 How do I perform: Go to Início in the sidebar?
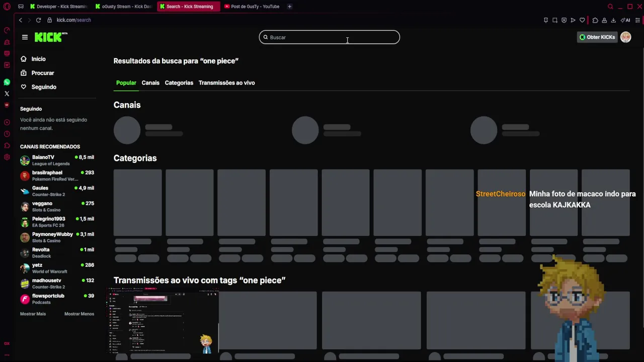pyautogui.click(x=33, y=59)
